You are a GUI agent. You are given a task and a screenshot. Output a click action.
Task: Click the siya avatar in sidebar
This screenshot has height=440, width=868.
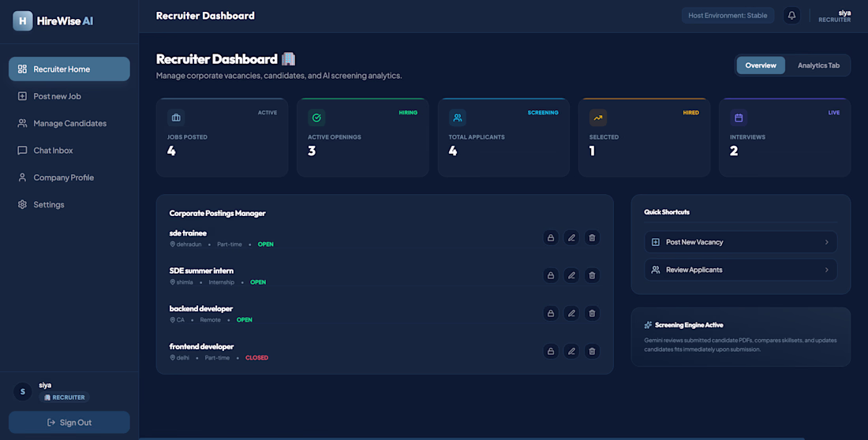coord(23,391)
